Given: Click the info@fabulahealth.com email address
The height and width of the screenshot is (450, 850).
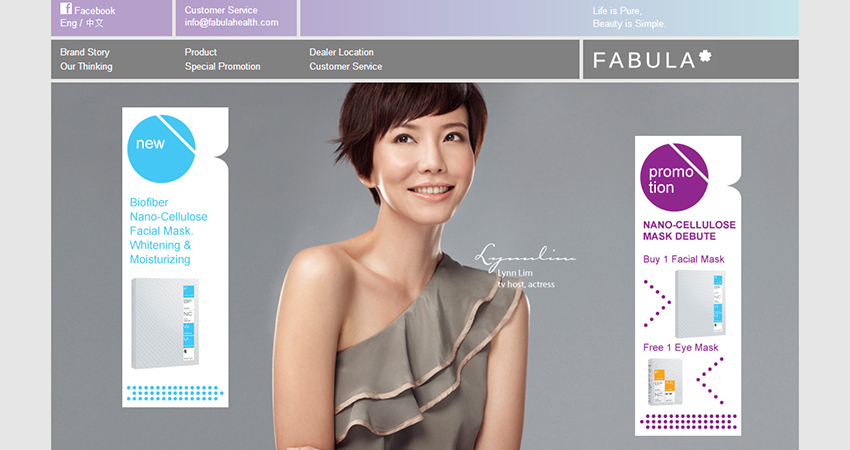Looking at the screenshot, I should point(231,23).
